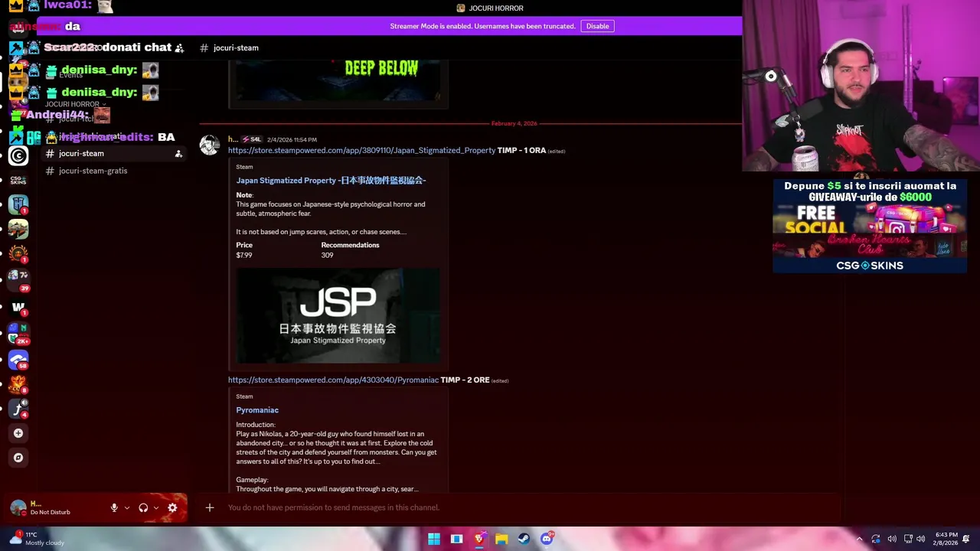980x551 pixels.
Task: Click the user avatar in status panel
Action: click(x=18, y=507)
